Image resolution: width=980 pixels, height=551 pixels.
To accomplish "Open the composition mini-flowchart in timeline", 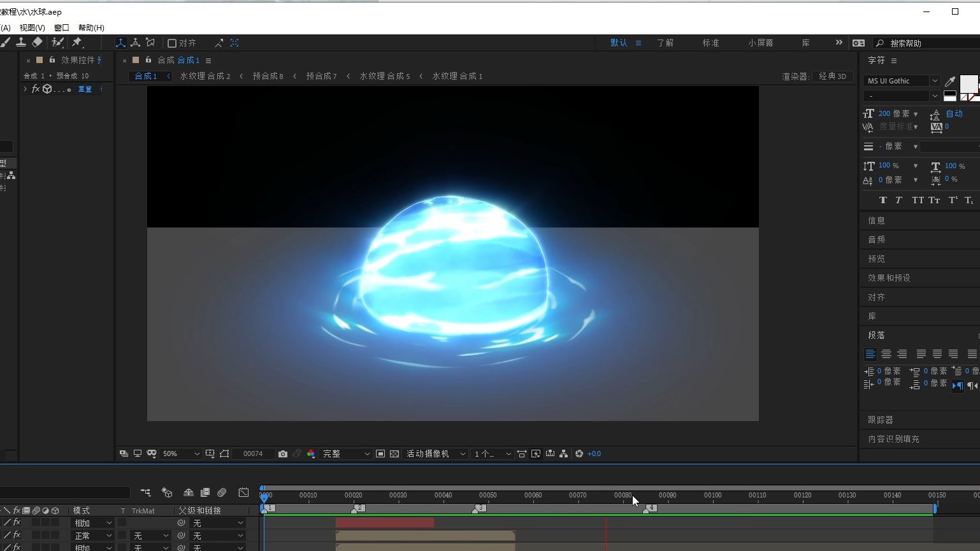I will pyautogui.click(x=145, y=492).
